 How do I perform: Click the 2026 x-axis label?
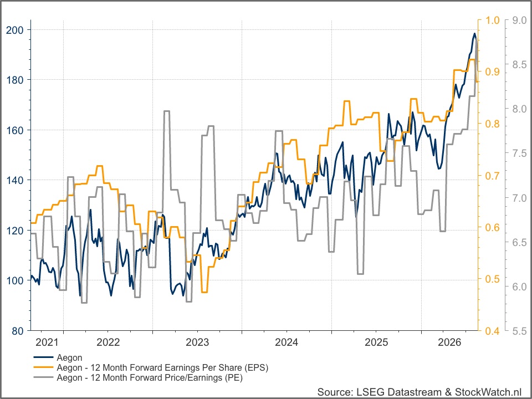(x=449, y=342)
